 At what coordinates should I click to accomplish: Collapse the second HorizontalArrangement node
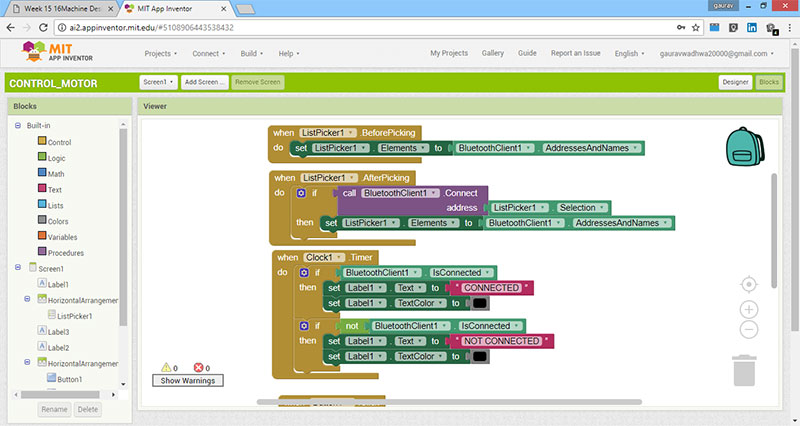click(28, 362)
